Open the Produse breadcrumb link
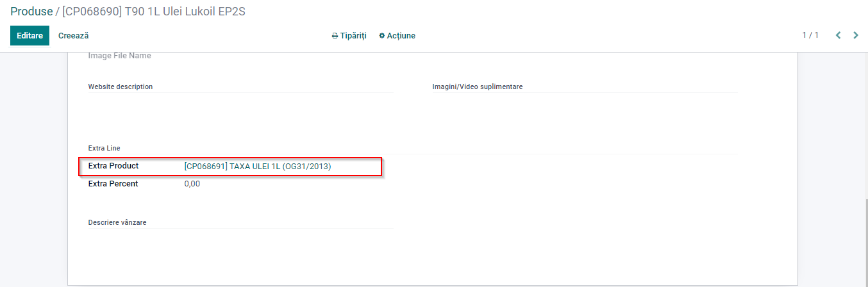Image resolution: width=868 pixels, height=287 pixels. (x=31, y=12)
